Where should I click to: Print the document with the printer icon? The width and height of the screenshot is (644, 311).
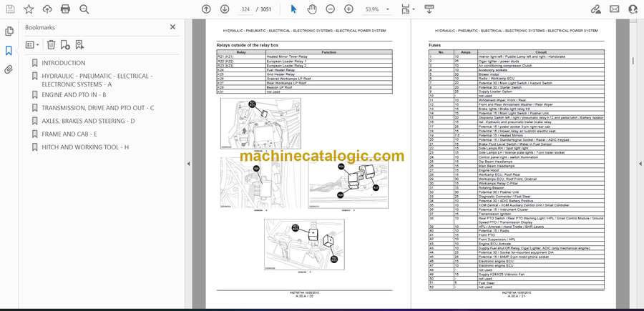point(65,9)
